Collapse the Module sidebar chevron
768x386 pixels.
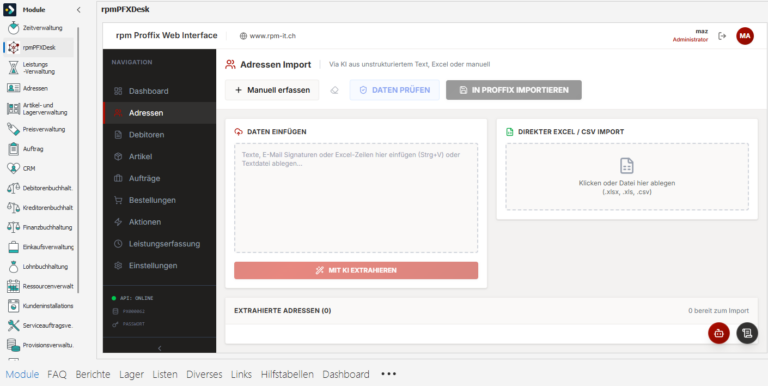pos(78,10)
